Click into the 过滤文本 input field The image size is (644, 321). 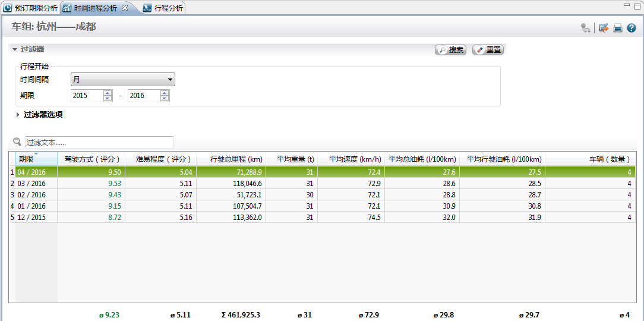99,143
